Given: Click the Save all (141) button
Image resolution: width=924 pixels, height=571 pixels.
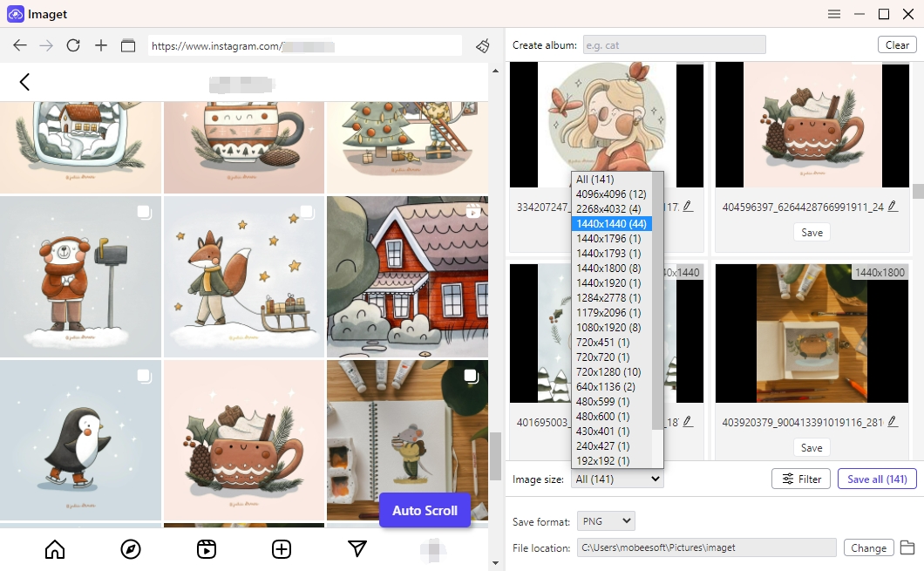Looking at the screenshot, I should point(877,479).
